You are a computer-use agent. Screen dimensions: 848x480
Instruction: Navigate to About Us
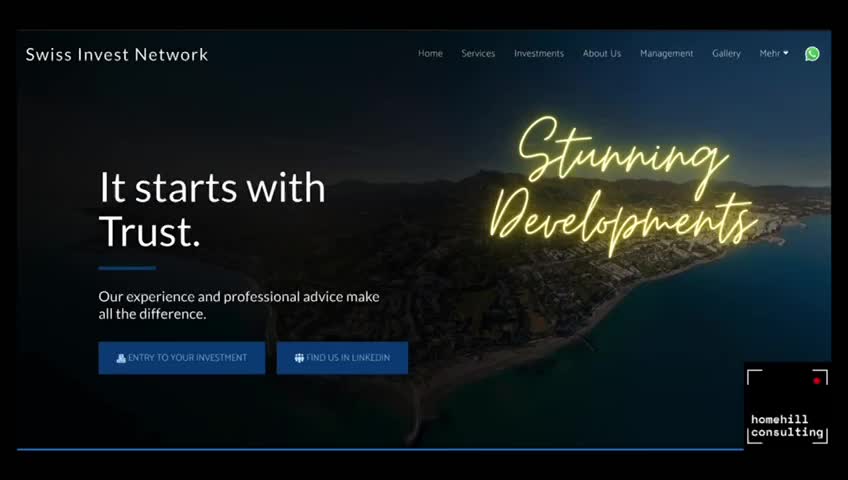coord(602,54)
